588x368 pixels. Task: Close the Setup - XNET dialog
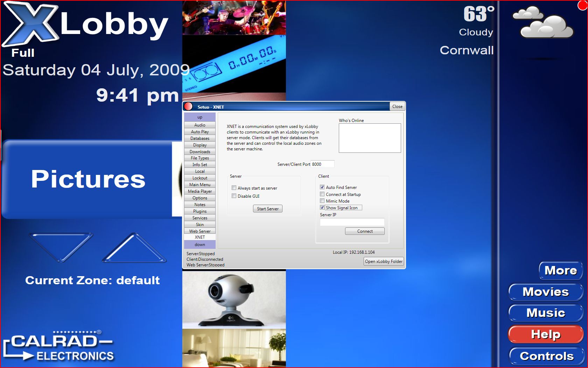[x=397, y=107]
